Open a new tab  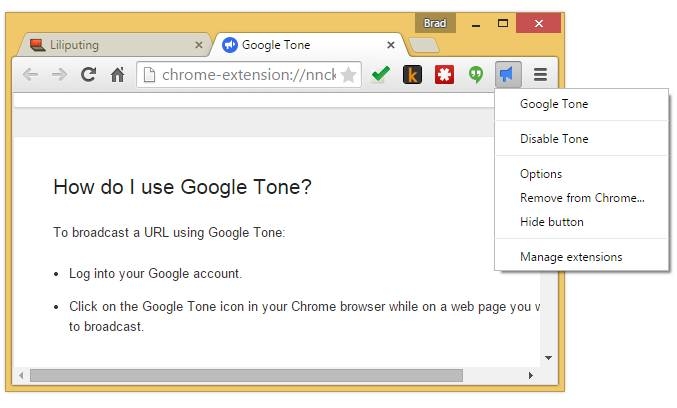[x=424, y=45]
